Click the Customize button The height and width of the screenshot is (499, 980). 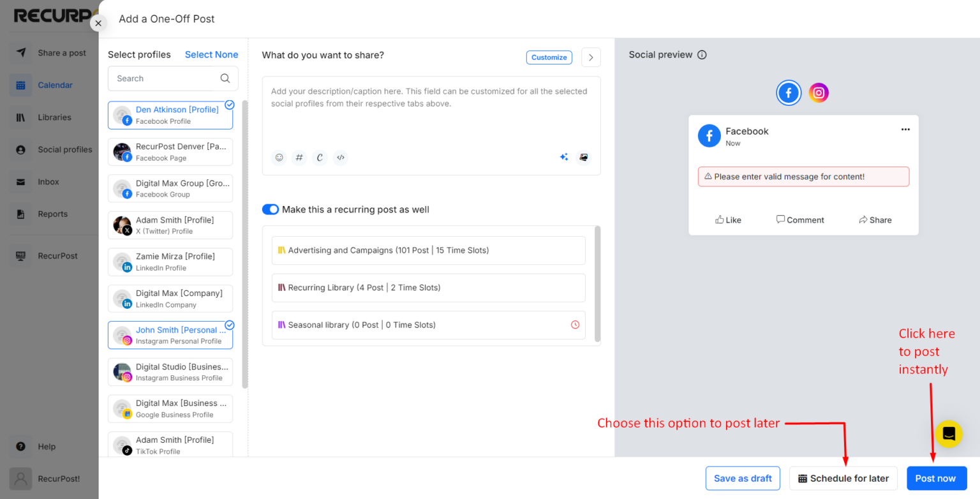pyautogui.click(x=549, y=57)
